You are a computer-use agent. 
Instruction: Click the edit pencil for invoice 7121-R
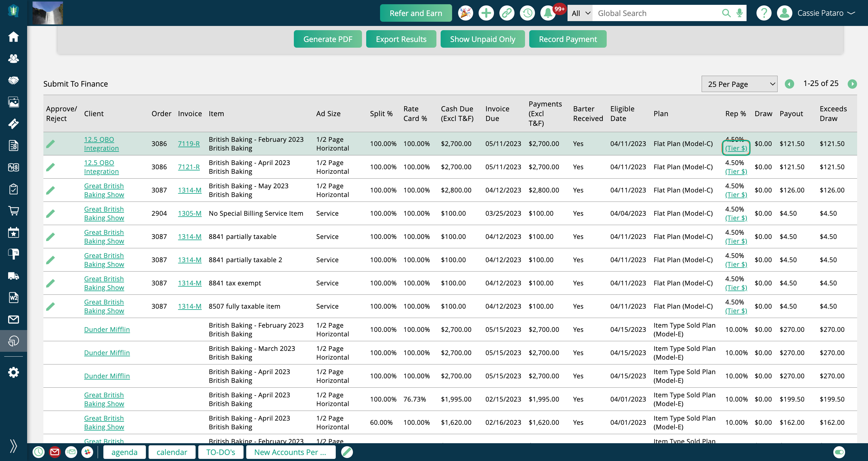point(50,167)
